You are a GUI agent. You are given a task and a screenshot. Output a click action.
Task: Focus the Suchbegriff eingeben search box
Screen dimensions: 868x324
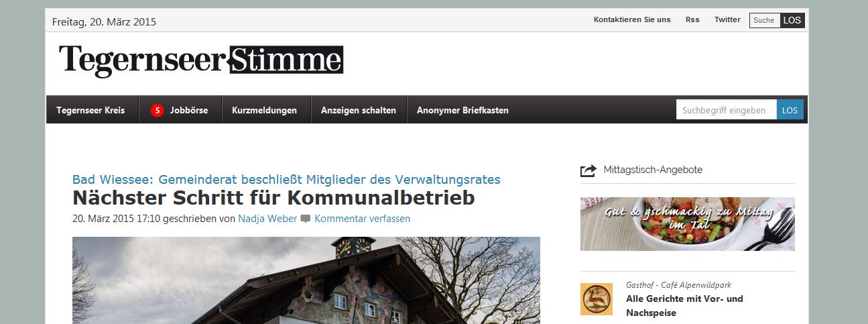pyautogui.click(x=727, y=110)
